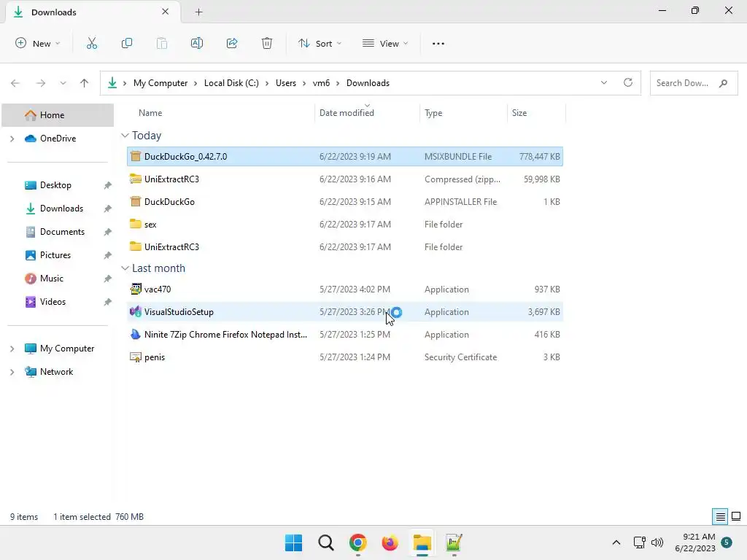Open Pictures in quick access

click(55, 255)
